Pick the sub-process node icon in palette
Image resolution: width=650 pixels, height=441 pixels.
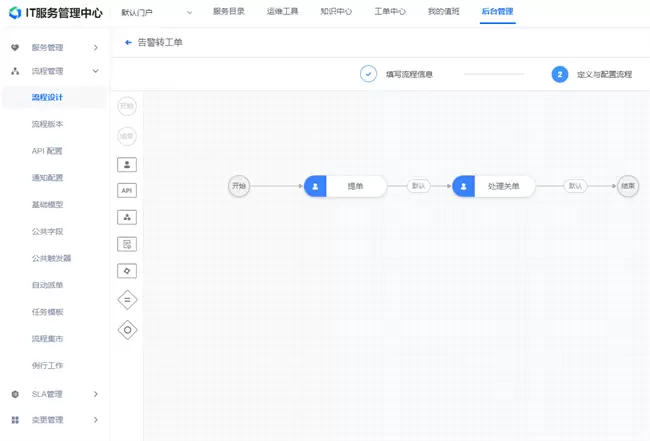click(x=127, y=217)
